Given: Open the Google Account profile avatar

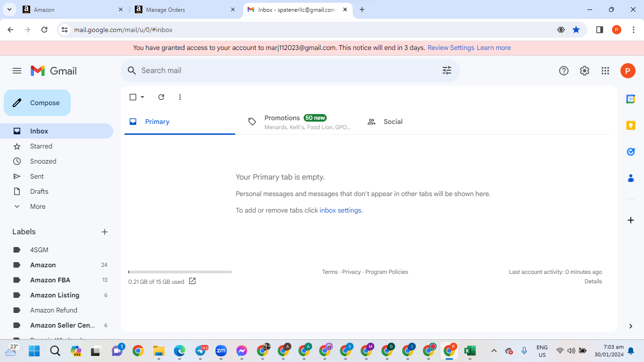Looking at the screenshot, I should coord(627,71).
